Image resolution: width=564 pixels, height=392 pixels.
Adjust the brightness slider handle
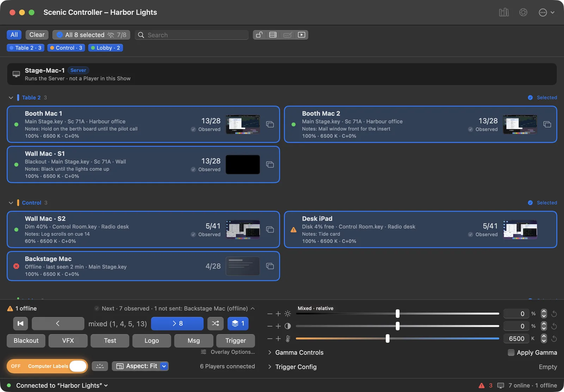(398, 314)
